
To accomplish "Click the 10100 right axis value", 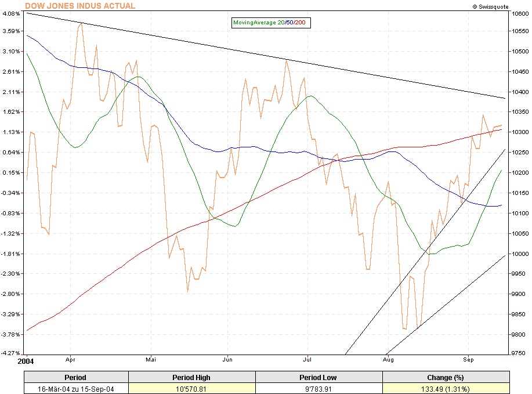I will pyautogui.click(x=520, y=213).
